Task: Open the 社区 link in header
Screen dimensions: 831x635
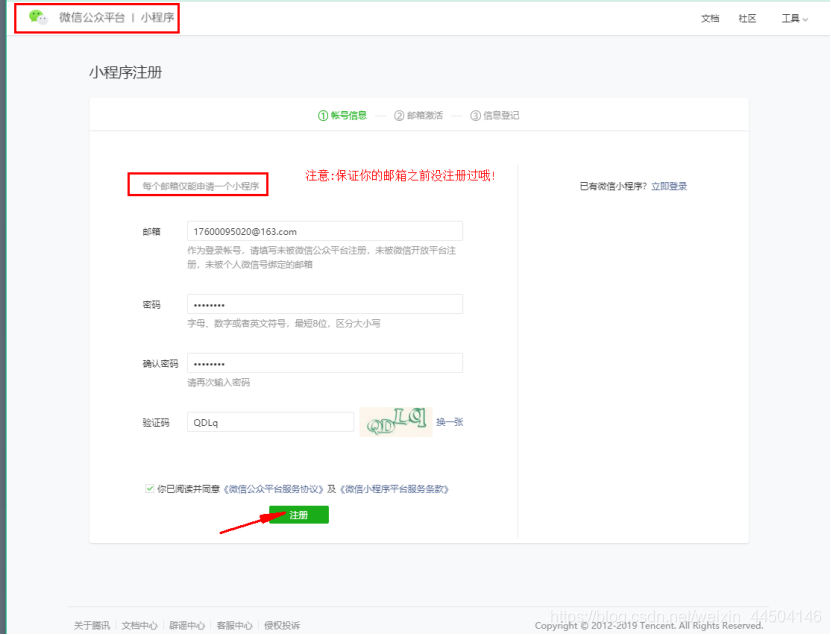Action: coord(747,19)
